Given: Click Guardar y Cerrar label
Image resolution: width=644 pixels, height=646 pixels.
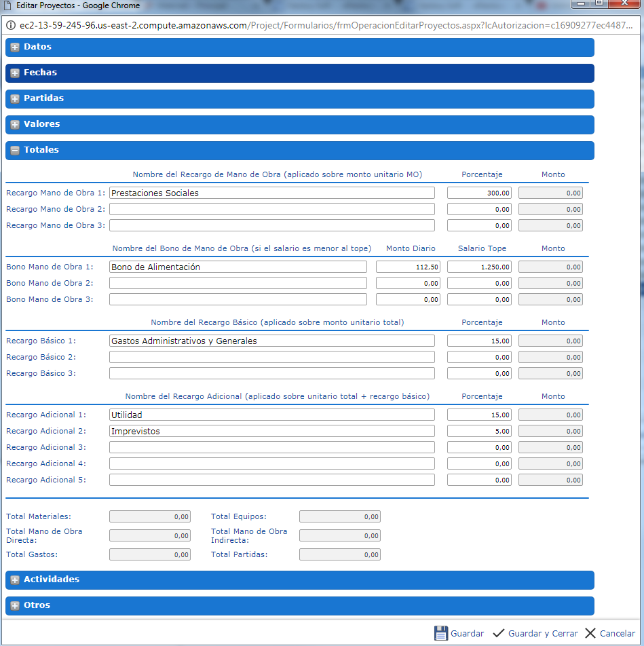Looking at the screenshot, I should coord(543,633).
